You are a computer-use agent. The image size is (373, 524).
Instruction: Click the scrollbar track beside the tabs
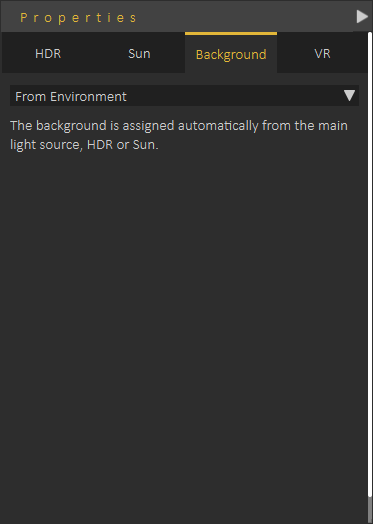370,53
